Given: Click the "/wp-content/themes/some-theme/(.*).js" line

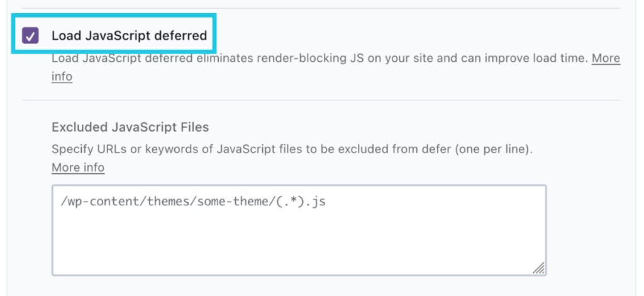Looking at the screenshot, I should click(193, 202).
